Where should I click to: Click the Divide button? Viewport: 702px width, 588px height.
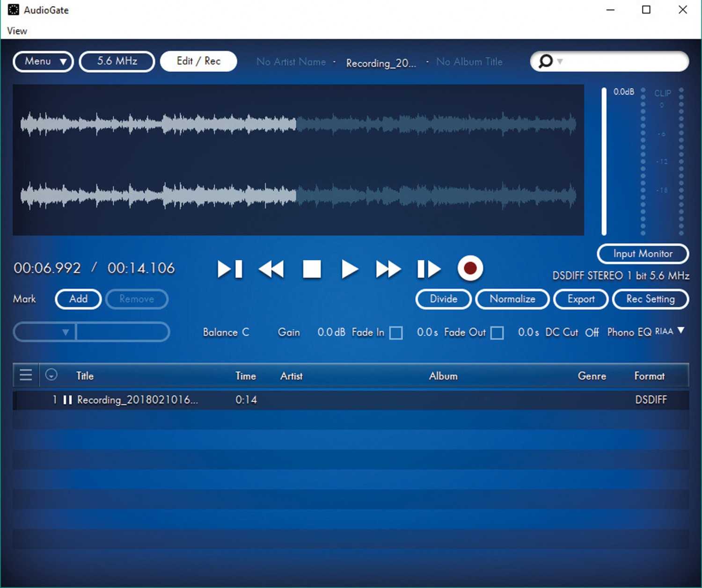(x=443, y=299)
